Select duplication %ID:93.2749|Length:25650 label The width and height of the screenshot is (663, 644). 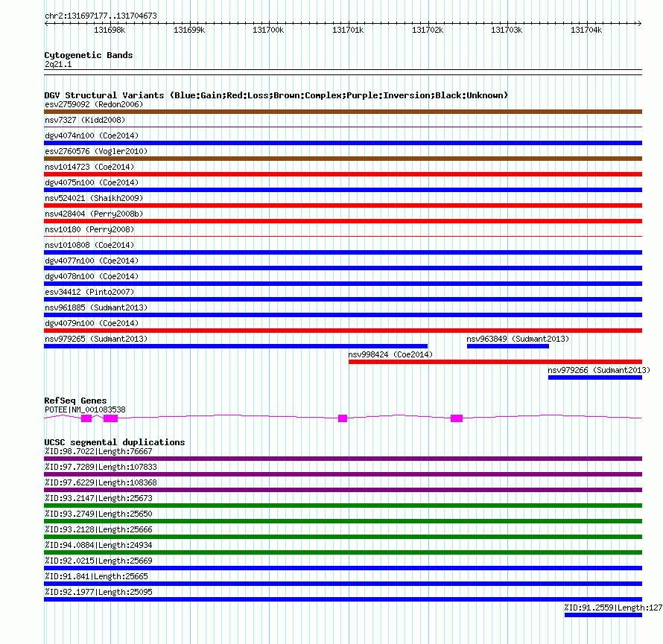click(98, 514)
